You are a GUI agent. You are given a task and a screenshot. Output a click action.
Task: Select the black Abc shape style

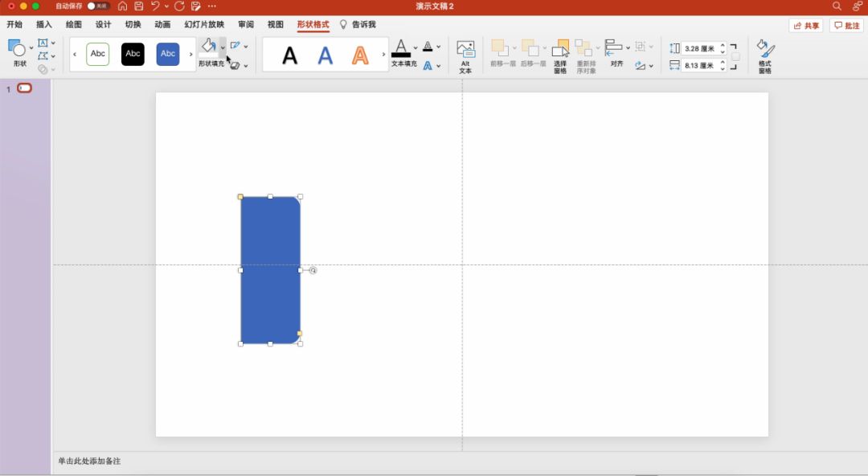[x=133, y=54]
